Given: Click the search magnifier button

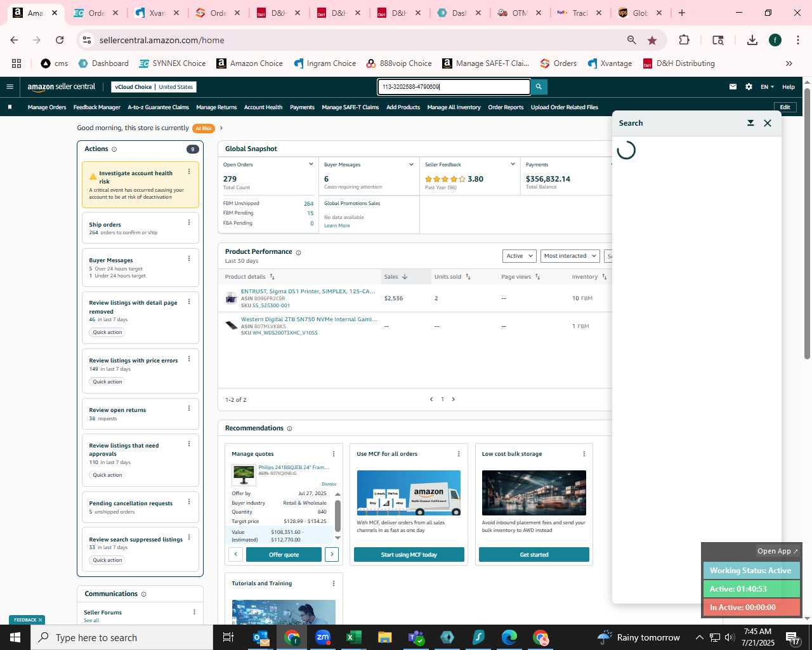Looking at the screenshot, I should click(539, 87).
